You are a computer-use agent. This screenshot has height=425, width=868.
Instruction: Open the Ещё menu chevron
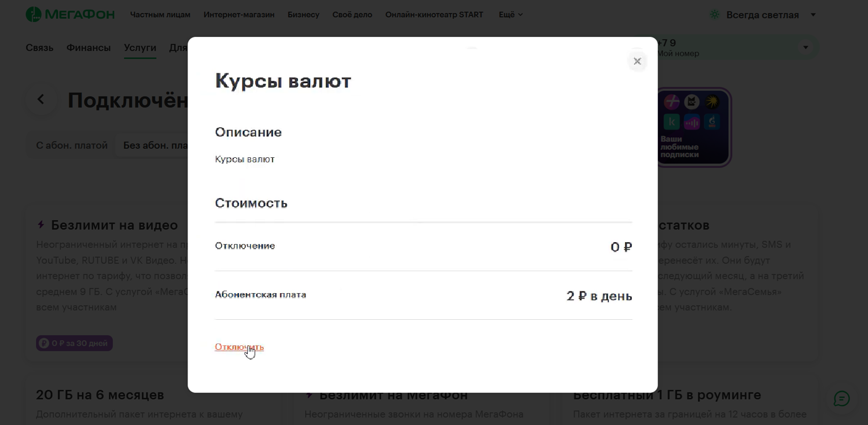[x=520, y=14]
